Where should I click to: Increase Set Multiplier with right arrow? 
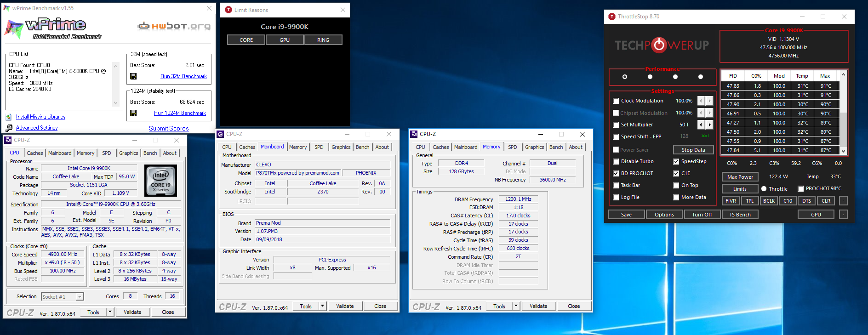(709, 125)
